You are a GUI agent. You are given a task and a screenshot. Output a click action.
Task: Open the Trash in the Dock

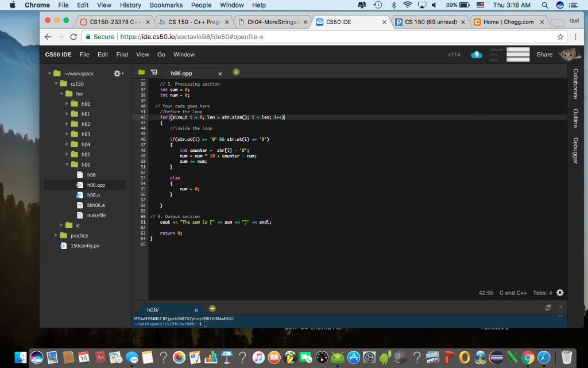click(566, 357)
